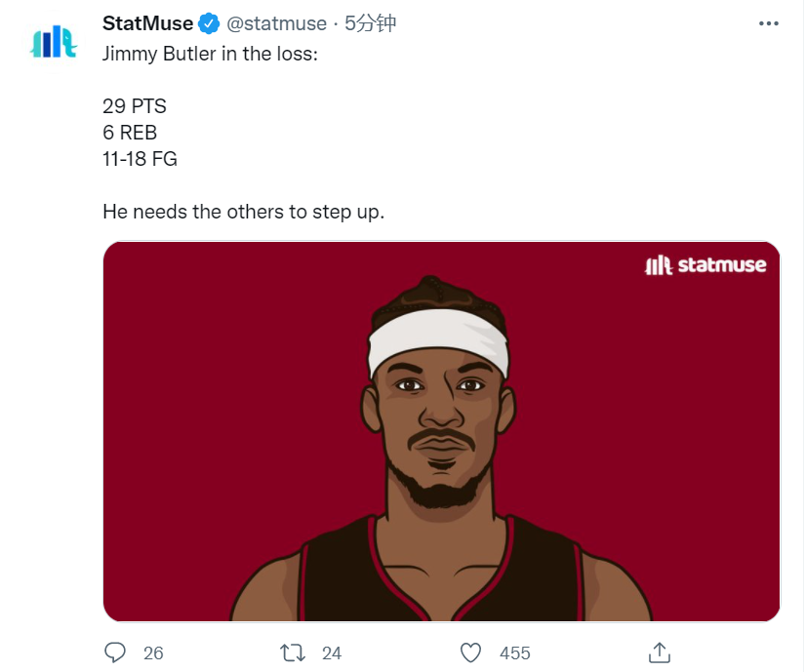Open the Jimmy Butler illustration image

(x=441, y=431)
